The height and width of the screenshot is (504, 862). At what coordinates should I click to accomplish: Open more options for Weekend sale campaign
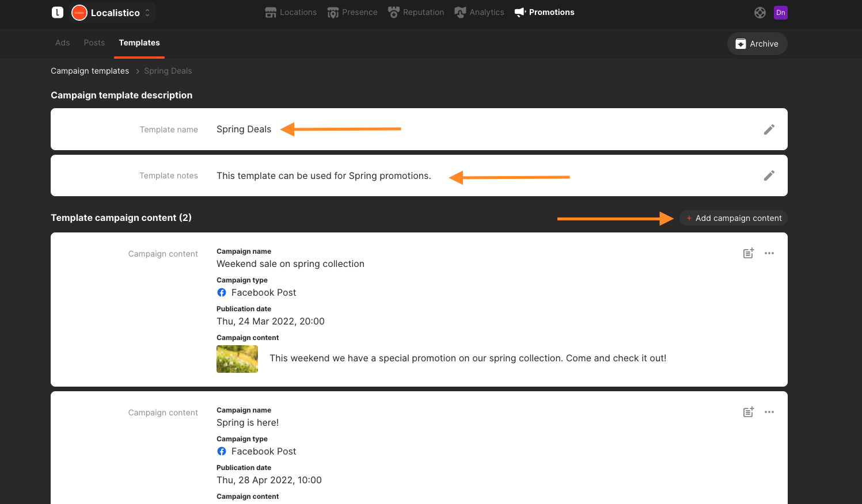(769, 253)
